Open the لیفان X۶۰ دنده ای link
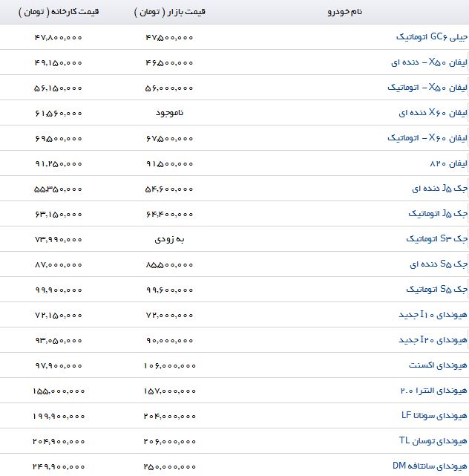Viewport: 469px width, 476px height. pos(433,113)
